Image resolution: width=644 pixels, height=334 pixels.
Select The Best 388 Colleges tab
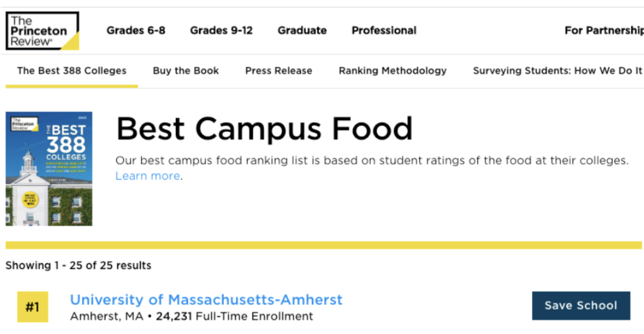coord(72,71)
